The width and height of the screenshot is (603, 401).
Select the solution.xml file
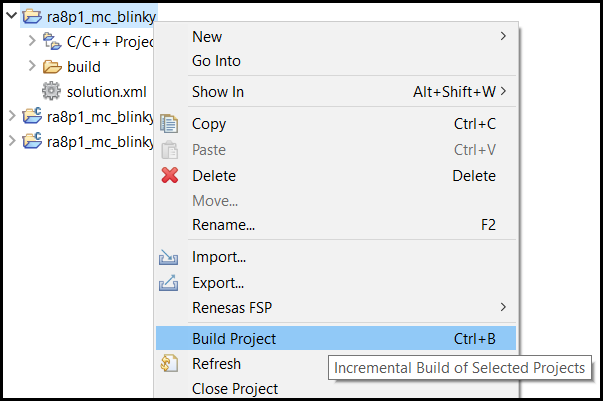click(107, 92)
